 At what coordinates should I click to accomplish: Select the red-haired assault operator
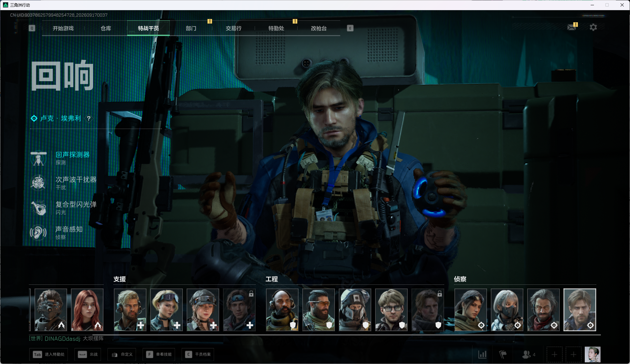click(x=87, y=310)
